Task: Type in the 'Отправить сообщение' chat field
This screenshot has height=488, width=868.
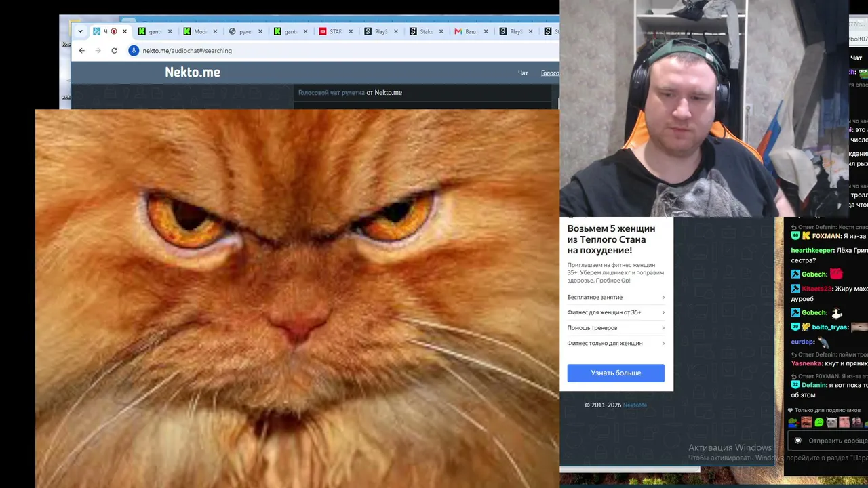Action: [829, 441]
